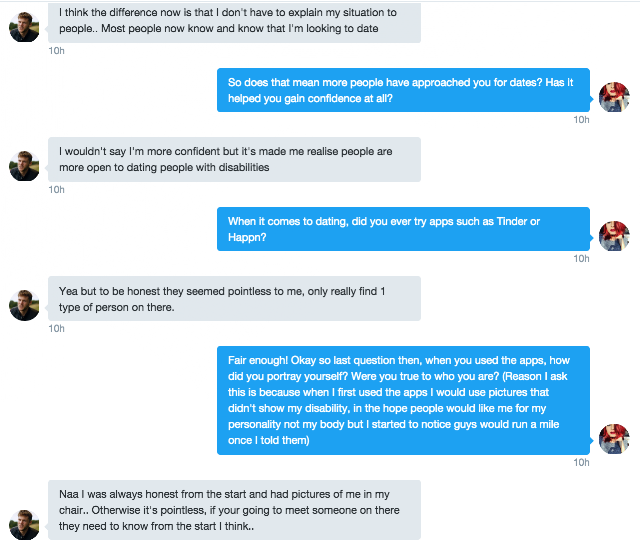Image resolution: width=640 pixels, height=541 pixels.
Task: Select the 'I think the difference now' message bubble
Action: pyautogui.click(x=234, y=21)
